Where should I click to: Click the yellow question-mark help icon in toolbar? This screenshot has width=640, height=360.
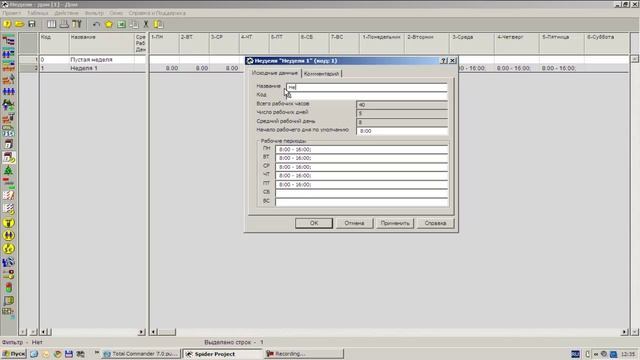[x=7, y=24]
